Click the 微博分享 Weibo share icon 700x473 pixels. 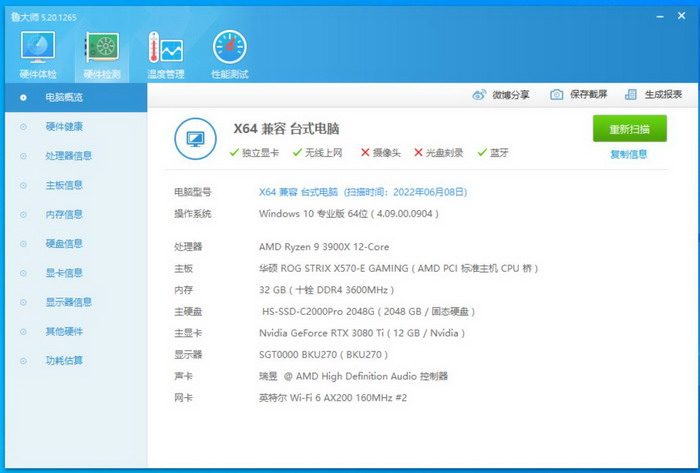[x=479, y=95]
